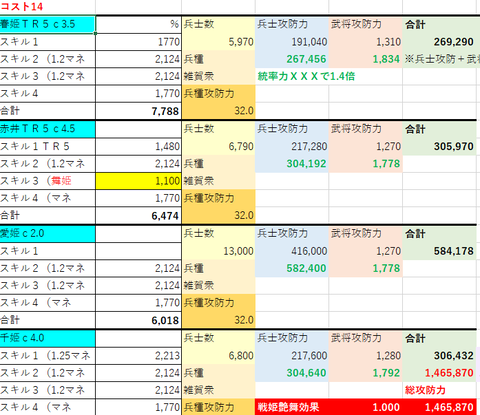
Task: Click 1,778 in the 赤井 block
Action: coord(366,164)
